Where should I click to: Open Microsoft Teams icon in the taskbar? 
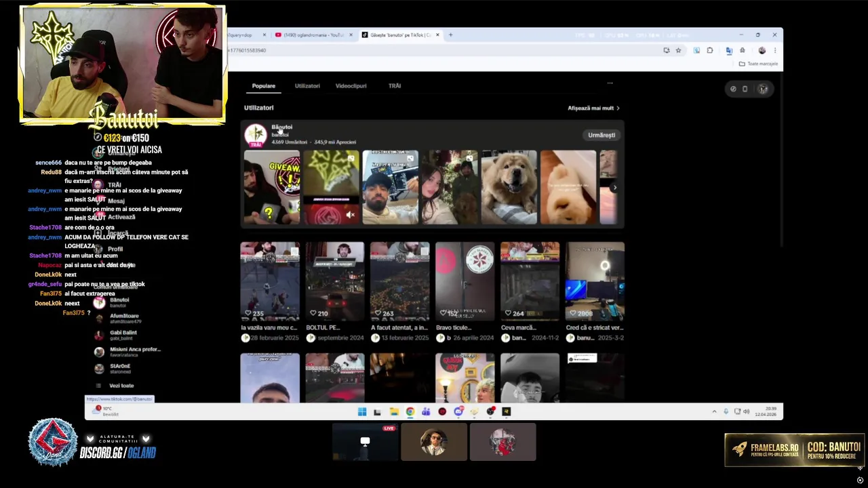click(x=426, y=411)
